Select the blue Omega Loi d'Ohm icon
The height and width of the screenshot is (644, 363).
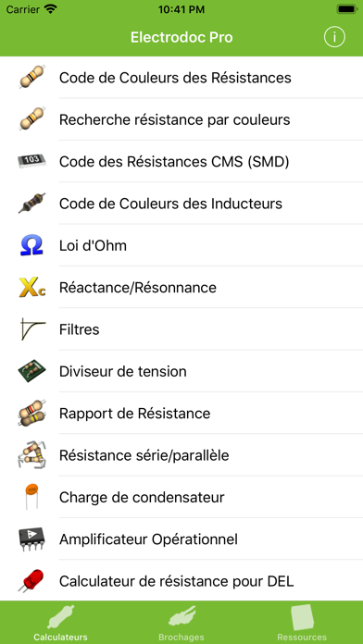(x=31, y=245)
